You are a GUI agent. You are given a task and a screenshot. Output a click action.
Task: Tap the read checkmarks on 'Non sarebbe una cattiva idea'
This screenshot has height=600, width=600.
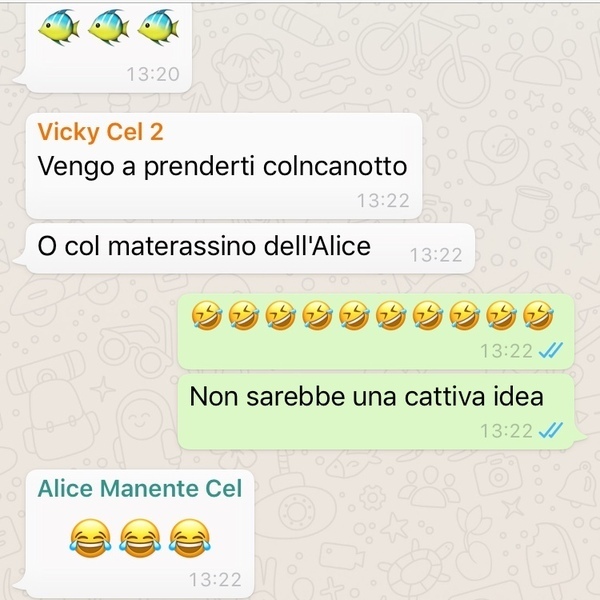click(551, 430)
